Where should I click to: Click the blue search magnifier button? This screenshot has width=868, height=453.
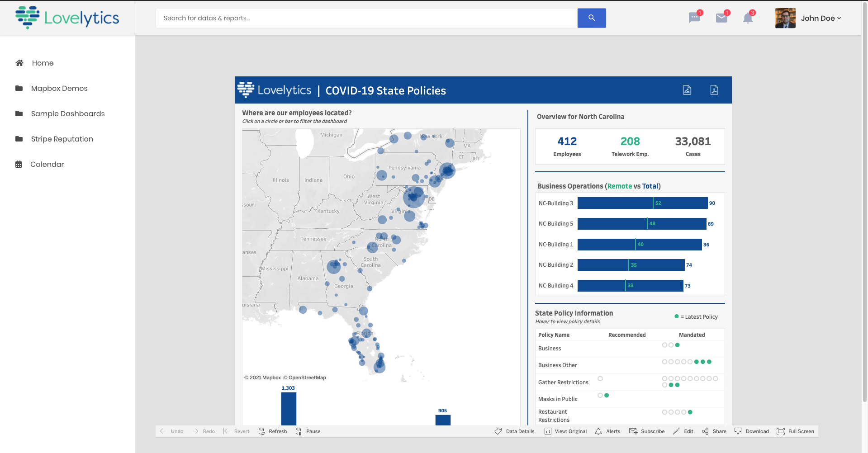(591, 18)
